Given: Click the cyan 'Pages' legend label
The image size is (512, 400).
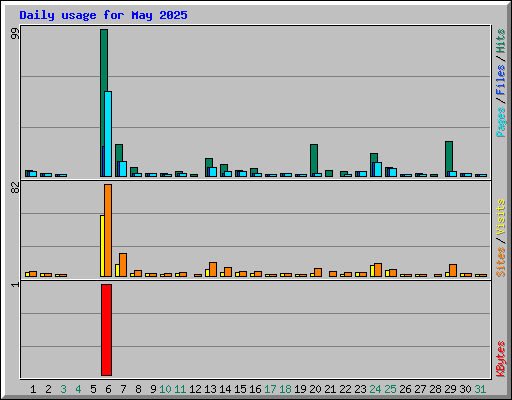Looking at the screenshot, I should coord(500,122).
